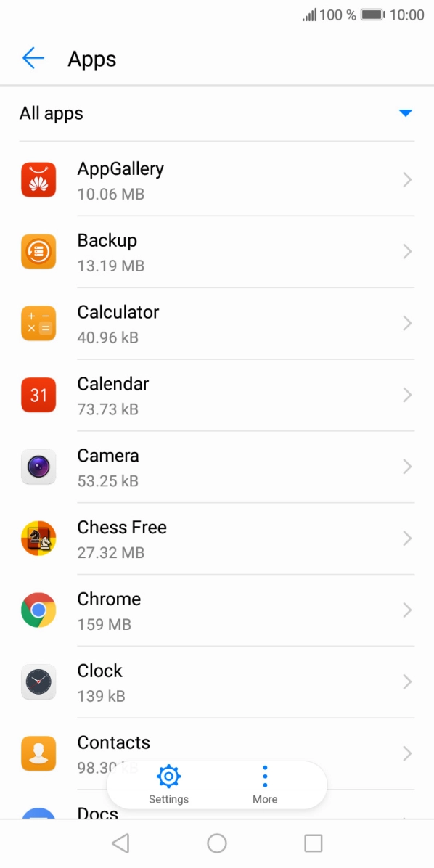Screen dimensions: 434x868
Task: Tap the Settings gear in bottom bar
Action: [x=168, y=775]
